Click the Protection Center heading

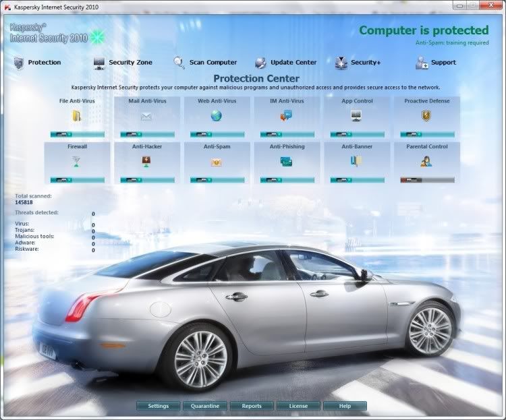(256, 78)
